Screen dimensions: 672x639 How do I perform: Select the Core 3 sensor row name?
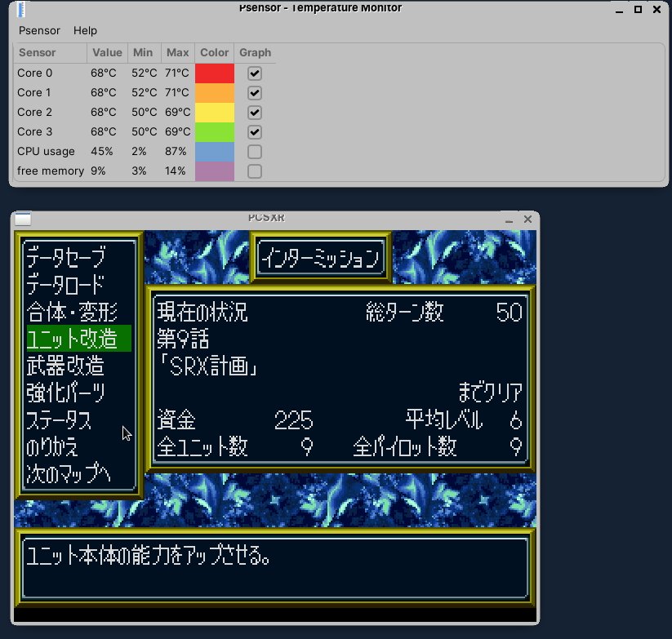click(x=35, y=132)
